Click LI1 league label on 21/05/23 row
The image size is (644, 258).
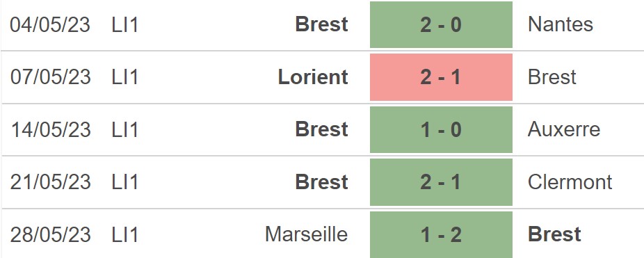point(125,182)
